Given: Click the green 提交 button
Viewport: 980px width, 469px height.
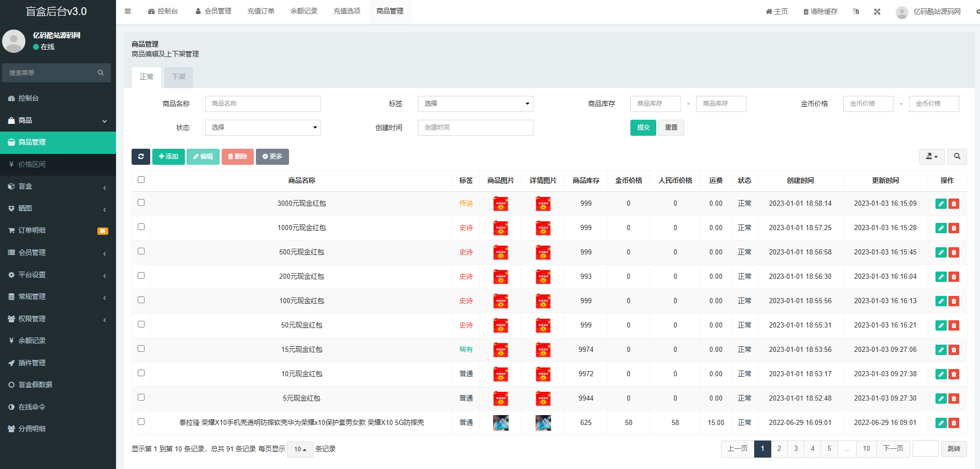Looking at the screenshot, I should [643, 127].
